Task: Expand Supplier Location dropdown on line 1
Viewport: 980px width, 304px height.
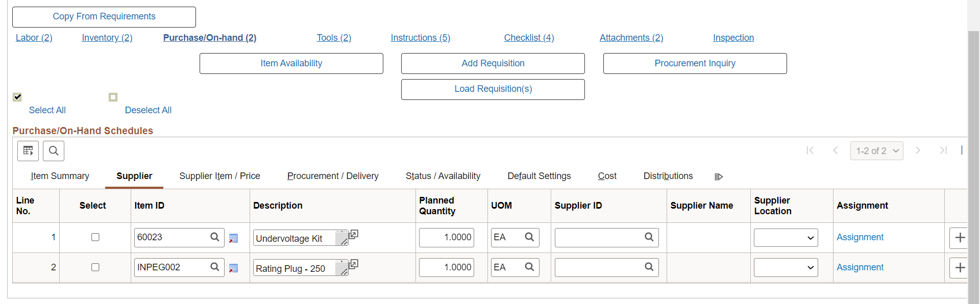Action: [x=786, y=238]
